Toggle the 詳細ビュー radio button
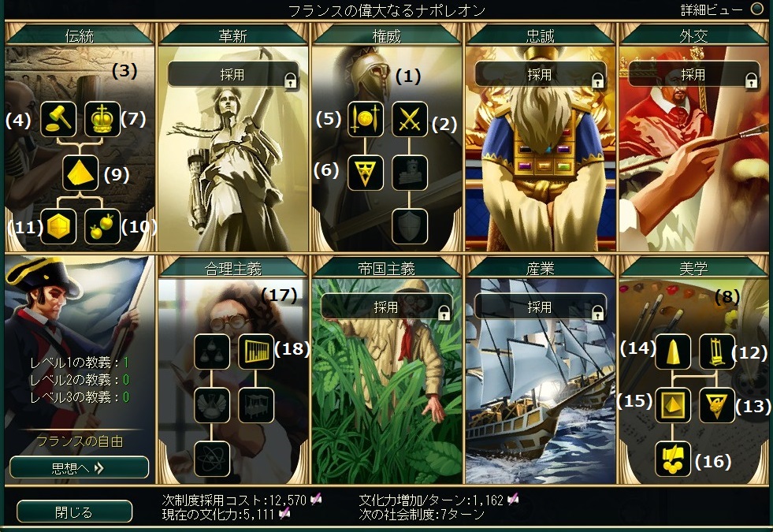Screen dimensions: 773x532 (756, 9)
